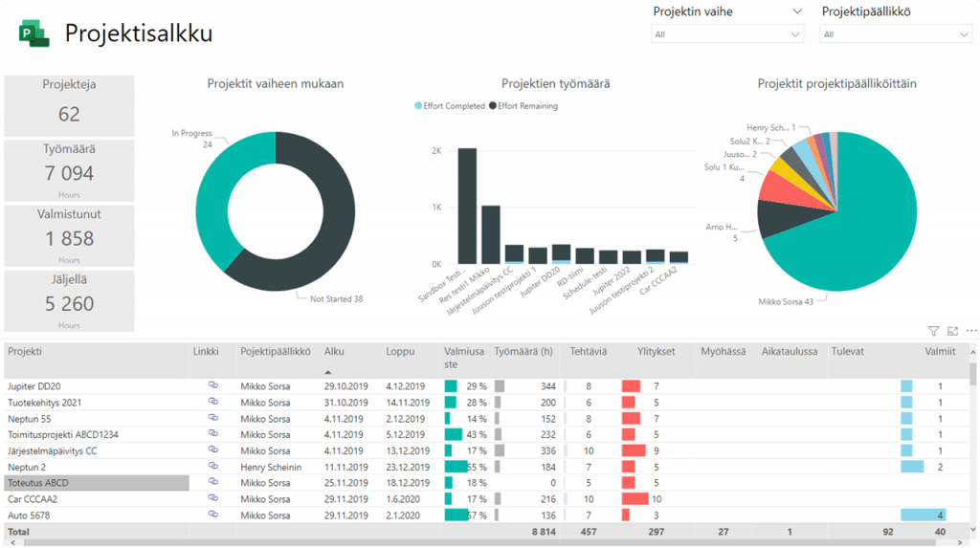Open the Car CCCAA2 project link icon

click(213, 498)
